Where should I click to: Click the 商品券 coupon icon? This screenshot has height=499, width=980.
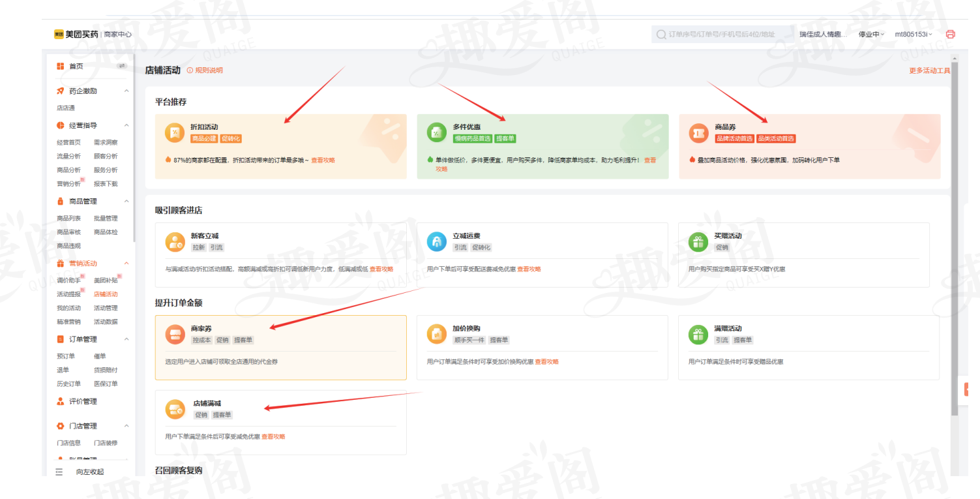pyautogui.click(x=699, y=132)
